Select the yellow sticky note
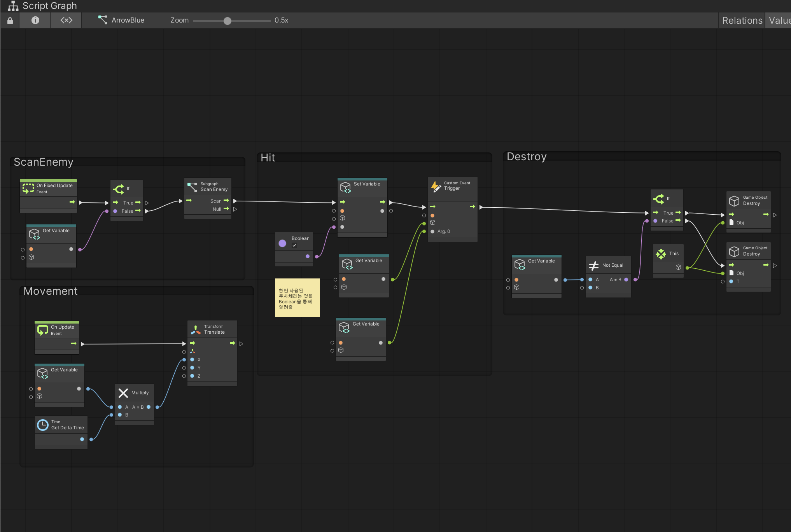The image size is (791, 532). (297, 297)
